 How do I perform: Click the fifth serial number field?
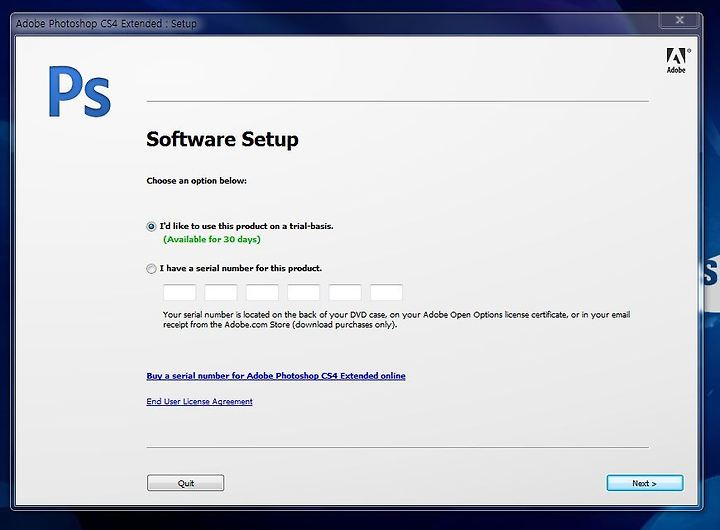tap(345, 293)
